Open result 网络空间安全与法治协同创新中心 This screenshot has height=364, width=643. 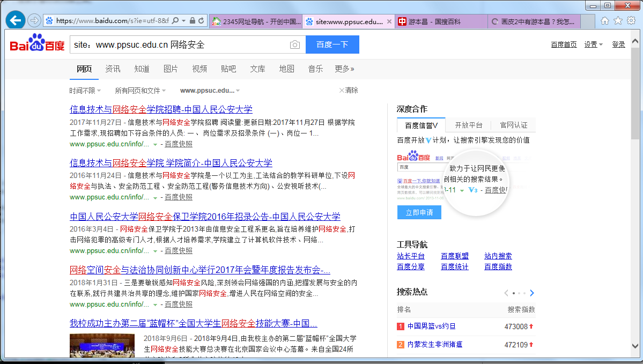coord(199,270)
